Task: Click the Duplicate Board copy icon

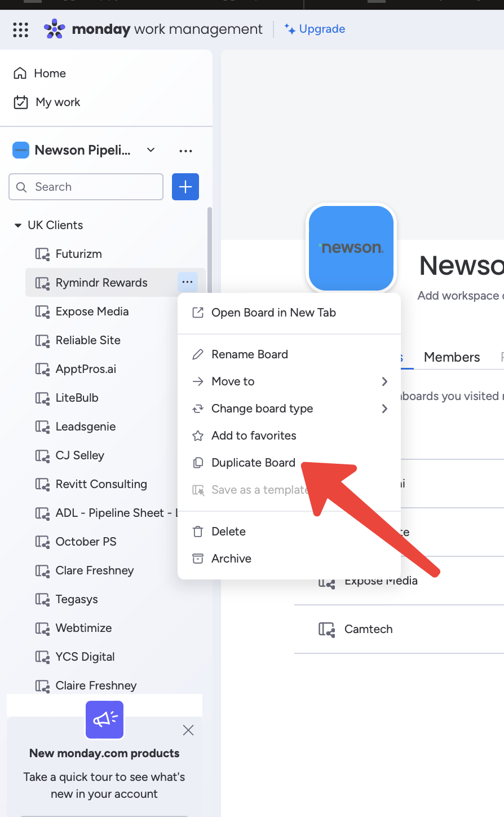Action: (x=198, y=463)
